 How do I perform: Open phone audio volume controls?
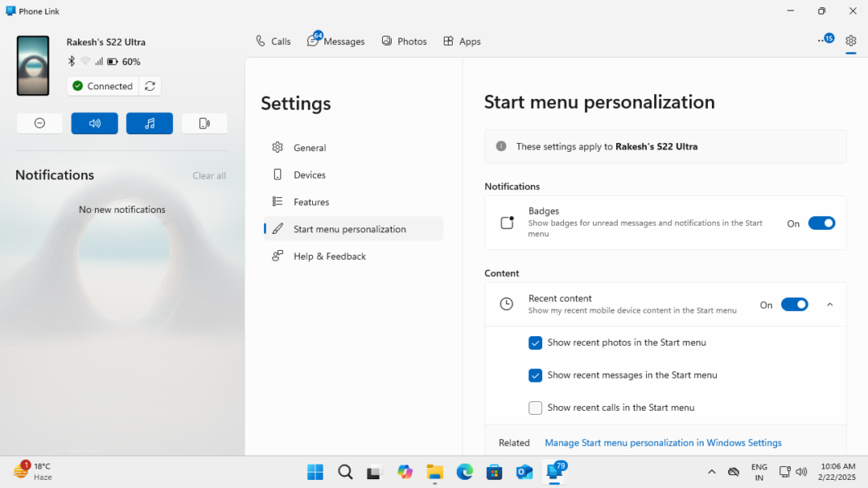[94, 123]
